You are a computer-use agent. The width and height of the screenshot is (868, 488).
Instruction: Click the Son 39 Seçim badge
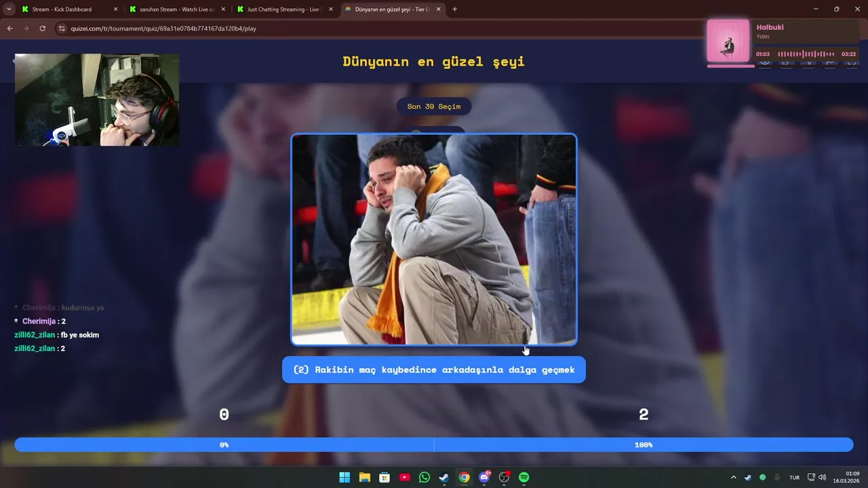pyautogui.click(x=434, y=106)
